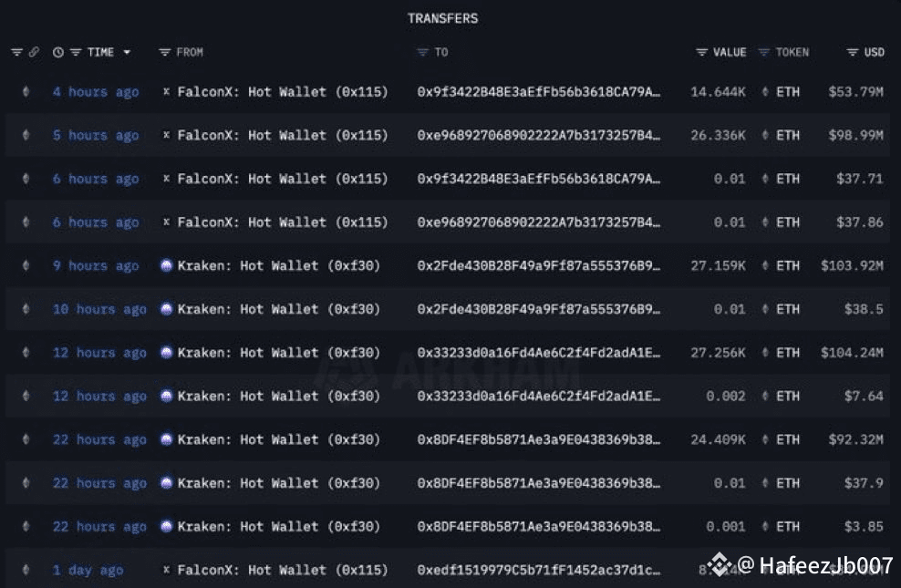Open the '4 hours ago' transaction link
Viewport: 901px width, 588px height.
96,92
